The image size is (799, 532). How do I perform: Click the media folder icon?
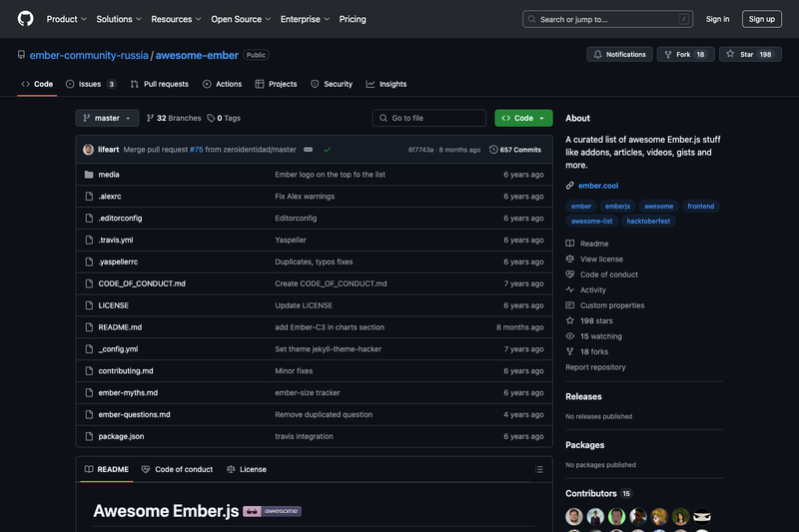[x=89, y=175]
